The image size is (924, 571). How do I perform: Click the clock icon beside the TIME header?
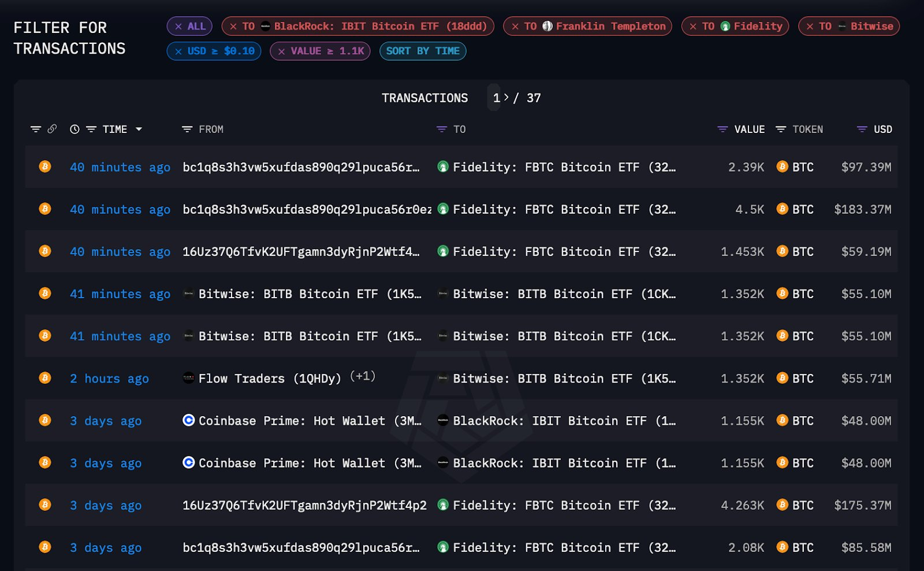(x=74, y=129)
